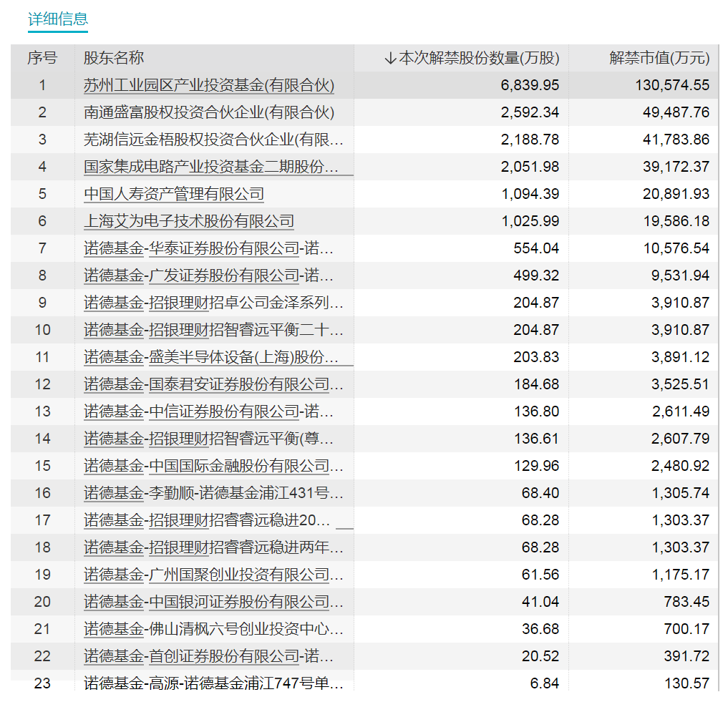Click share quantity cell 184.68
Image resolution: width=728 pixels, height=702 pixels.
point(537,384)
